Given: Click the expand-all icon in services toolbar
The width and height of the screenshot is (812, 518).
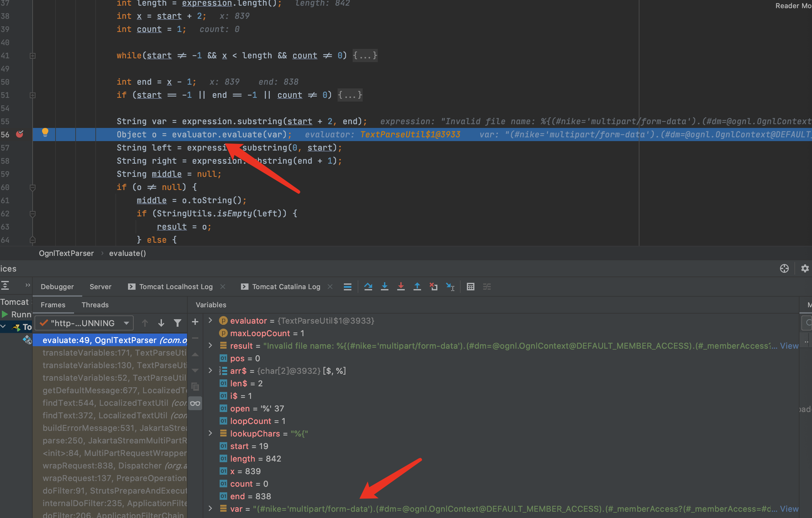Looking at the screenshot, I should 5,285.
